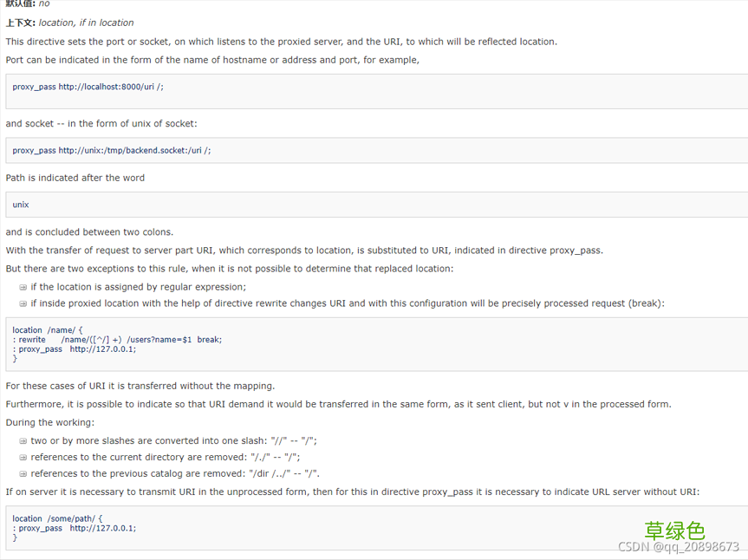Click bullet icon before 'if inside proxied location'
748x560 pixels.
23,304
